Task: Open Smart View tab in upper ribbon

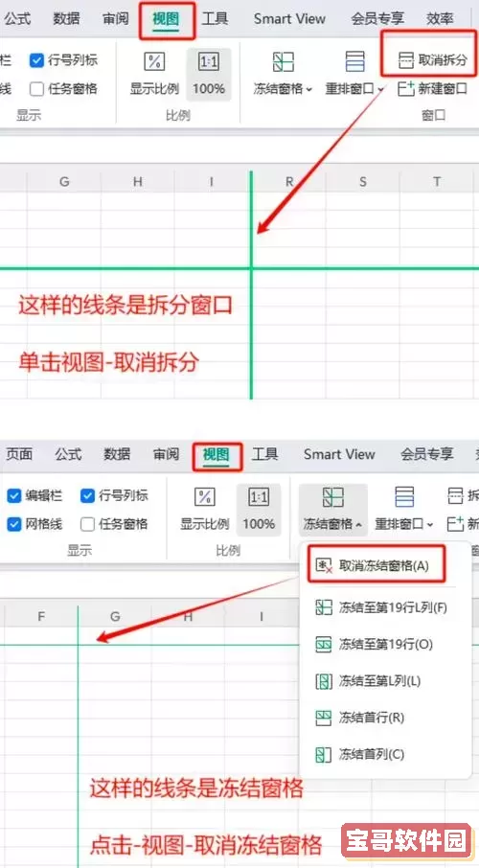Action: tap(289, 19)
